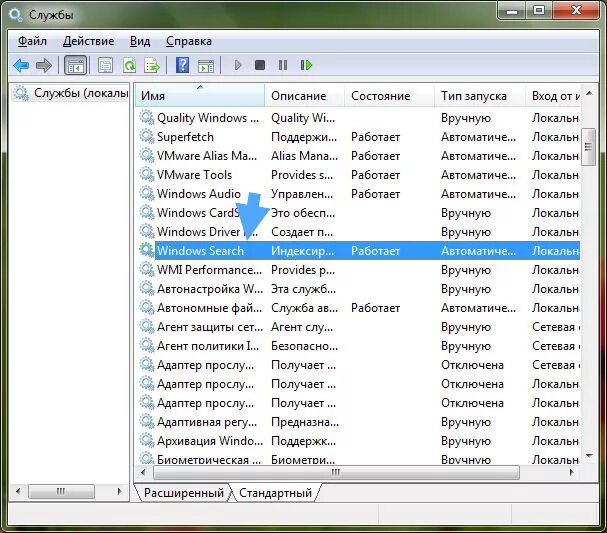Click the tree pane horizontal scrollbar thumb

(62, 491)
